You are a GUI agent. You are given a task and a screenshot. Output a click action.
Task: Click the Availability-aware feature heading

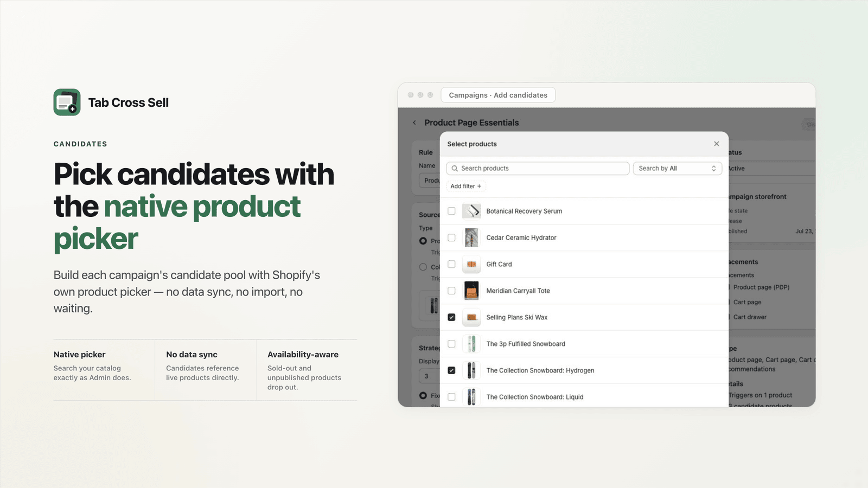tap(303, 355)
